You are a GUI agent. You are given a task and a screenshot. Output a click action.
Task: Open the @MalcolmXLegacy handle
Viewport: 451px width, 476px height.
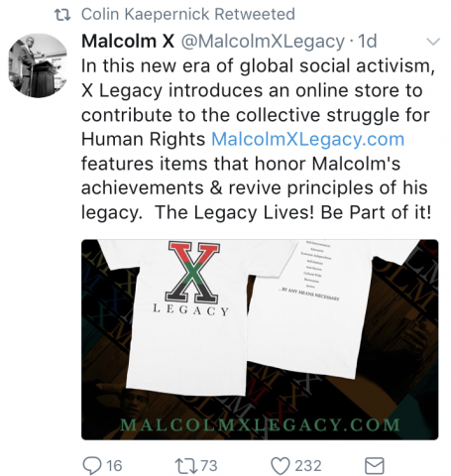pos(263,42)
